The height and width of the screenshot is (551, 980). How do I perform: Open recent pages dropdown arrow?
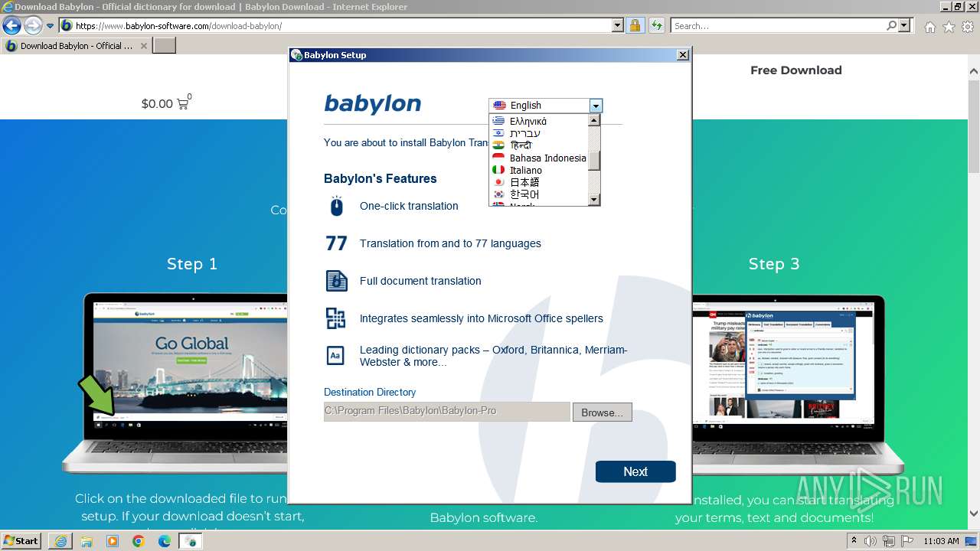pos(51,26)
